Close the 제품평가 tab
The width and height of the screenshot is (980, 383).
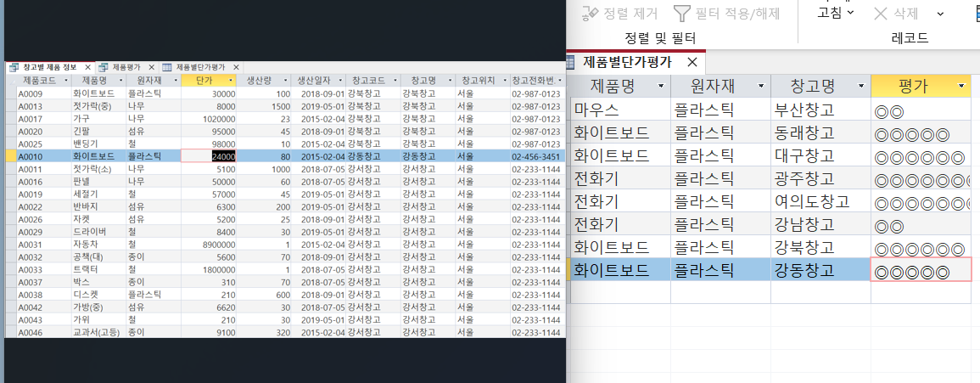point(151,67)
